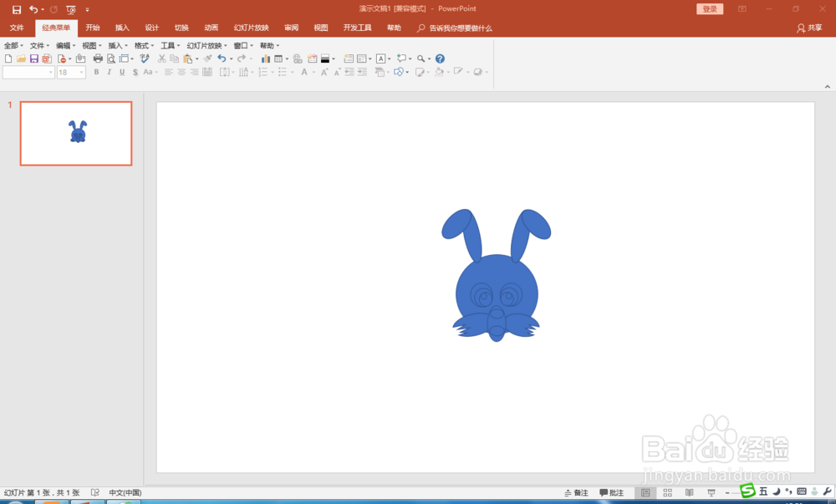Click the 告诉我你想要做什么 search box
The width and height of the screenshot is (836, 504).
click(x=455, y=28)
